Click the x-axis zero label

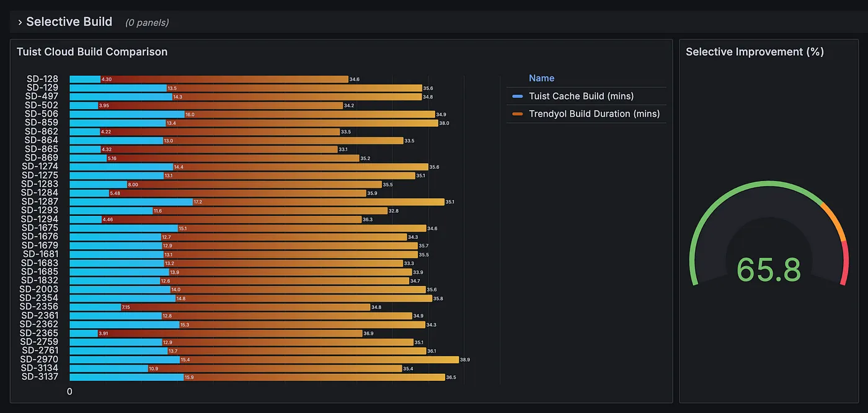pyautogui.click(x=69, y=391)
